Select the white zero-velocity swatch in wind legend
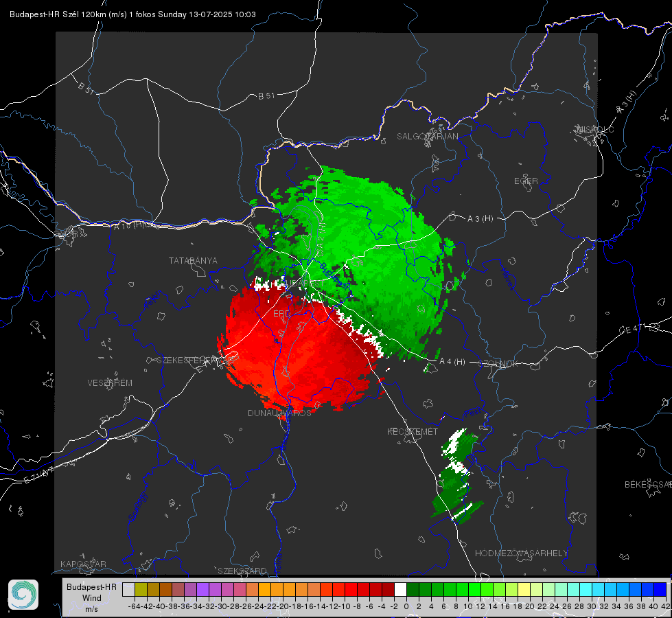 tap(400, 589)
